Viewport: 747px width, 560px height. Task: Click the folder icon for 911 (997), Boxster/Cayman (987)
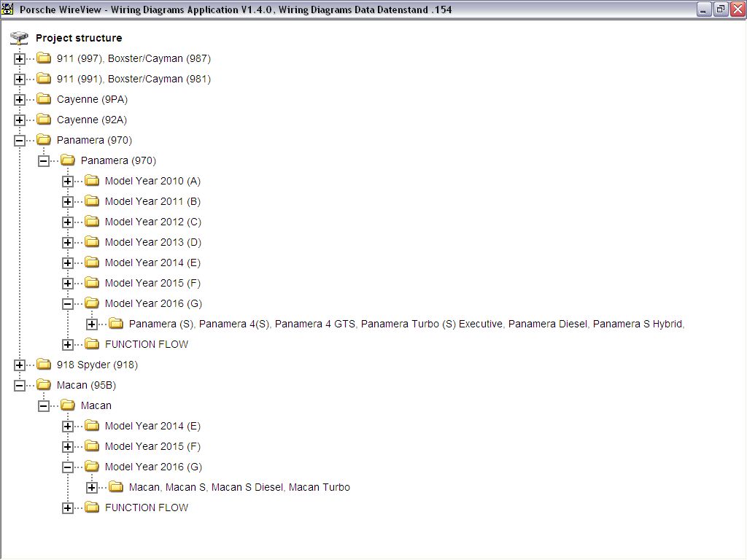coord(44,58)
